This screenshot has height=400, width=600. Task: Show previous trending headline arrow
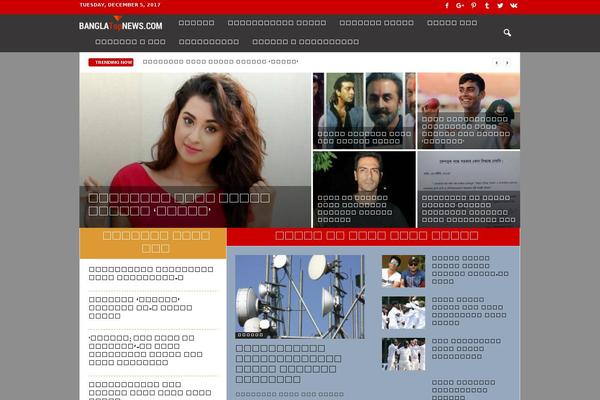[x=496, y=62]
